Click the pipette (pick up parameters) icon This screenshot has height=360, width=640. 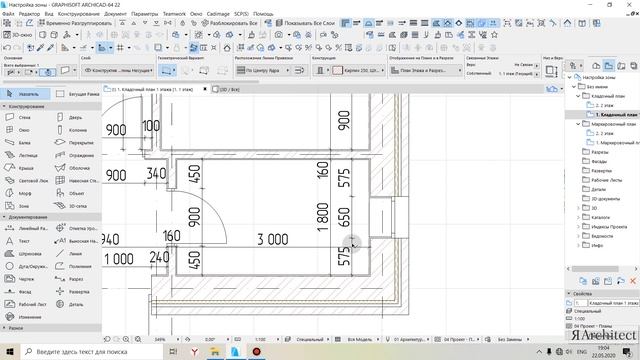pos(40,48)
